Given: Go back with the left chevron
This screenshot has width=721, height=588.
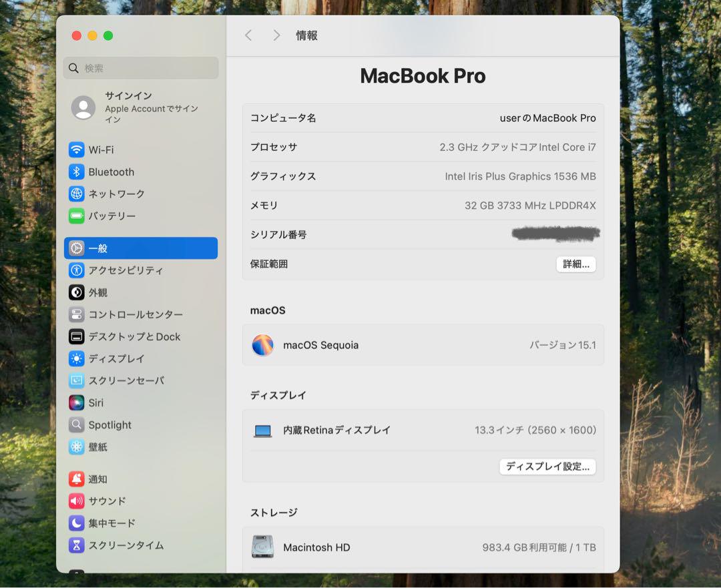Looking at the screenshot, I should [x=248, y=35].
